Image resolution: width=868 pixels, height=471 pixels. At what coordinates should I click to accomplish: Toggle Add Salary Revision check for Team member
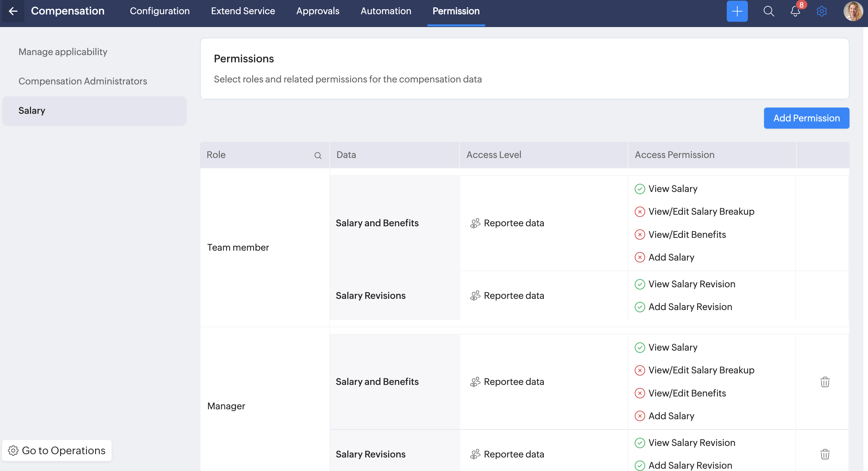(640, 307)
